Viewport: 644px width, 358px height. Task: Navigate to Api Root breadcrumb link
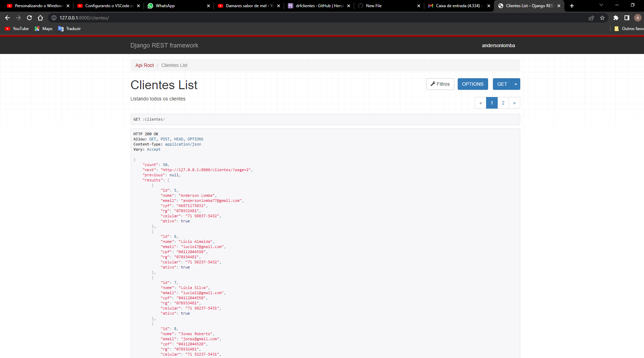(144, 65)
